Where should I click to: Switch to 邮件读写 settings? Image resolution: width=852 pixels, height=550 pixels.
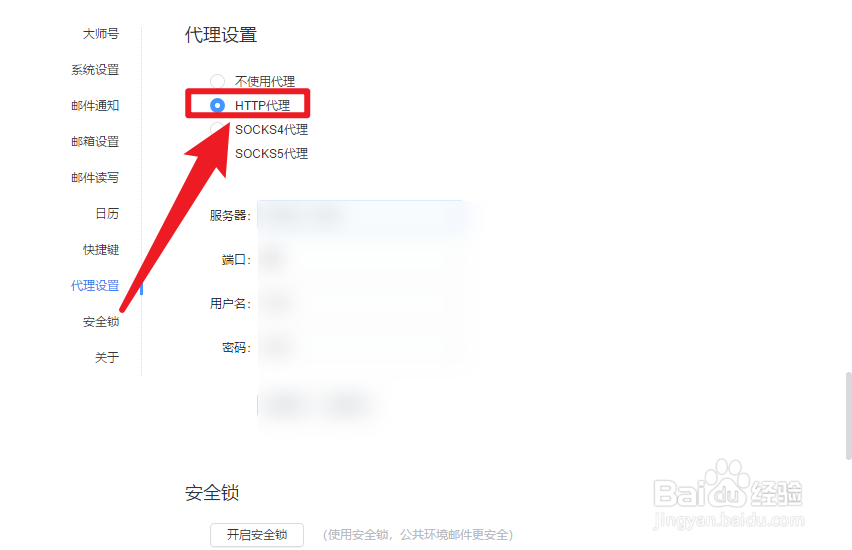click(x=95, y=177)
